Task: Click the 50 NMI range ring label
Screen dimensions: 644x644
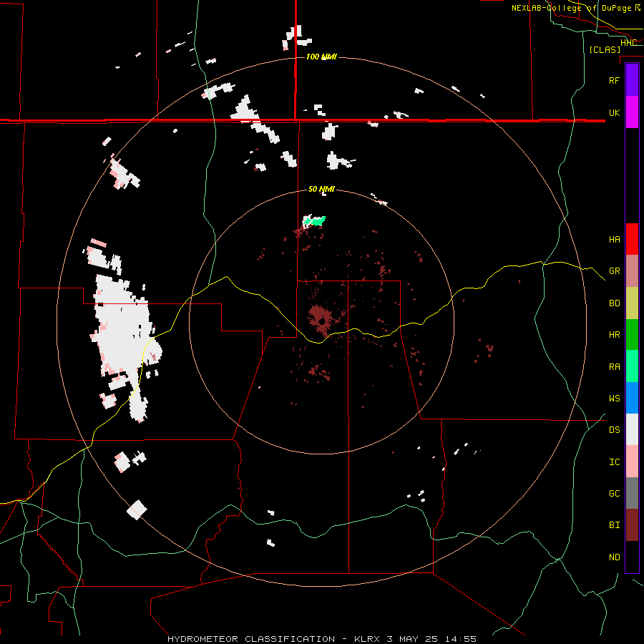Action: [321, 189]
